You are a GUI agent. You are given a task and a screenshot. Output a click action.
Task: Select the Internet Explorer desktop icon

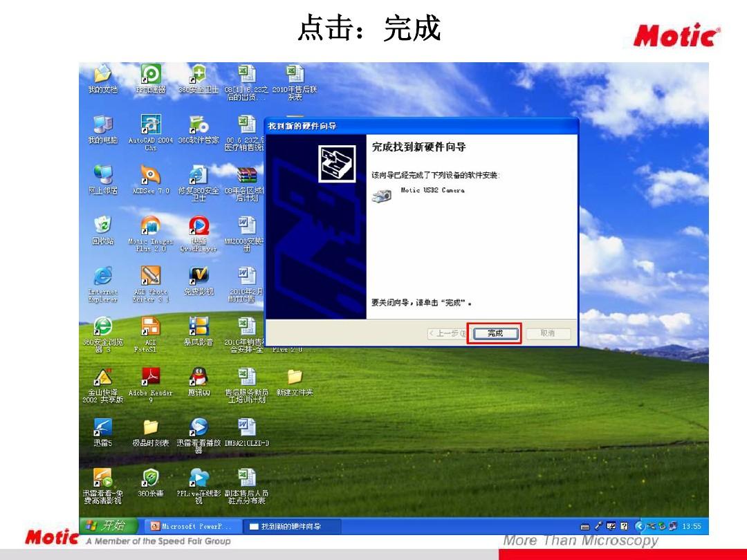(x=102, y=277)
